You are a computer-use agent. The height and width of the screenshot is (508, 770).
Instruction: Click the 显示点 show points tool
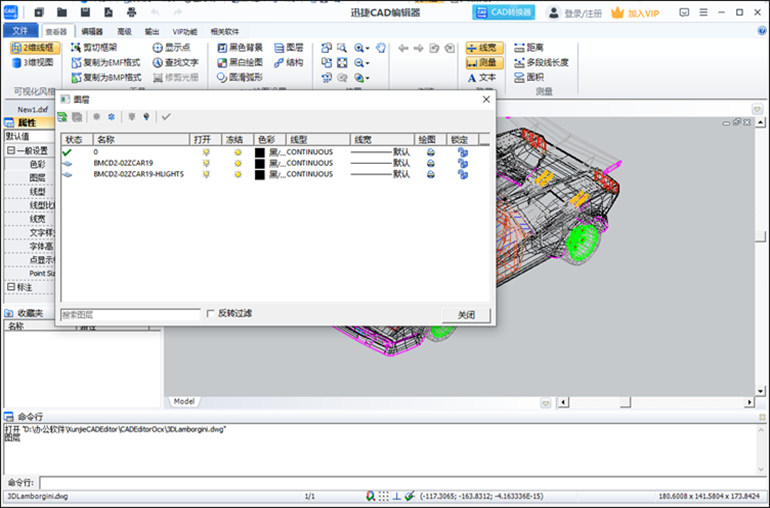[x=171, y=48]
